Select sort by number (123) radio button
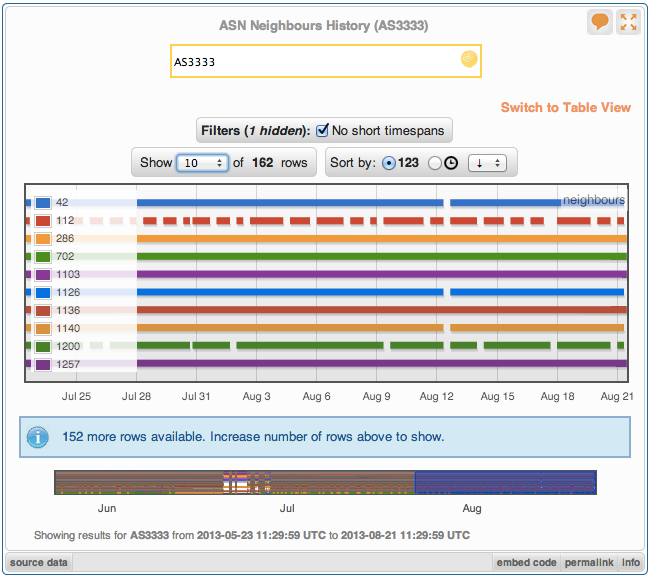The width and height of the screenshot is (649, 579). click(x=389, y=163)
